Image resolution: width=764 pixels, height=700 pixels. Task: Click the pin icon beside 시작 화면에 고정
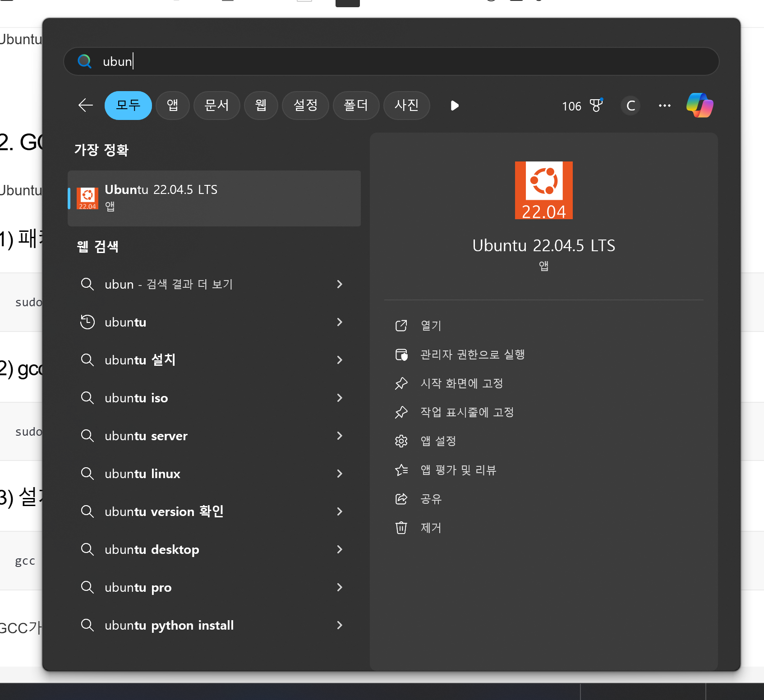[401, 383]
